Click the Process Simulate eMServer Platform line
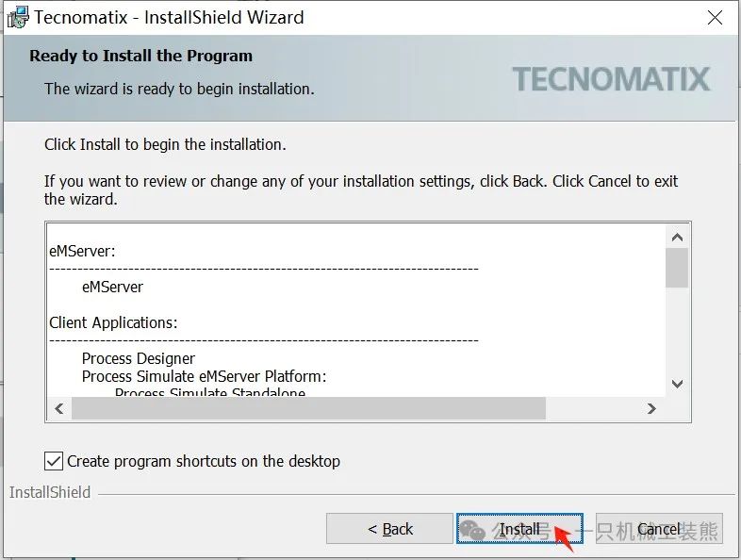741x560 pixels. pos(204,376)
